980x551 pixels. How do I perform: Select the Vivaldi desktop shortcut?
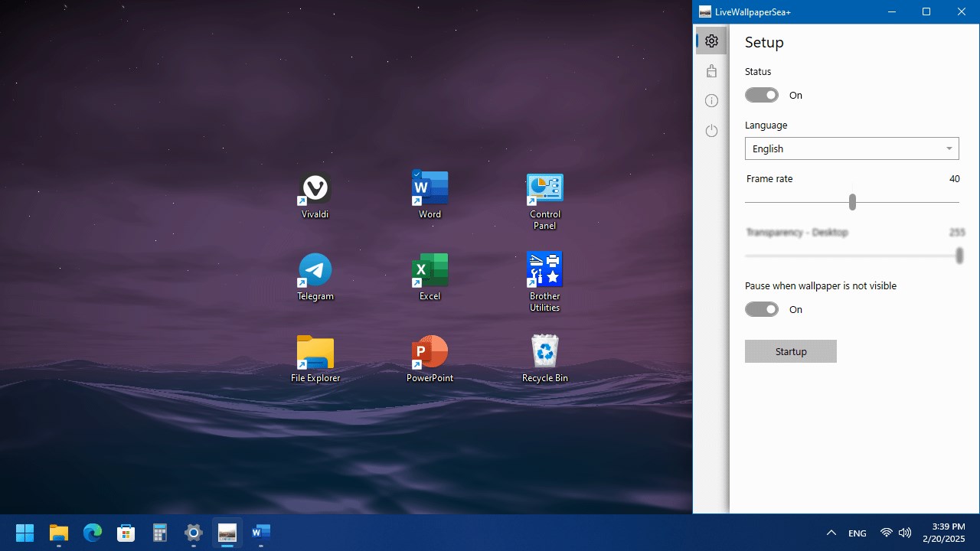pyautogui.click(x=315, y=196)
